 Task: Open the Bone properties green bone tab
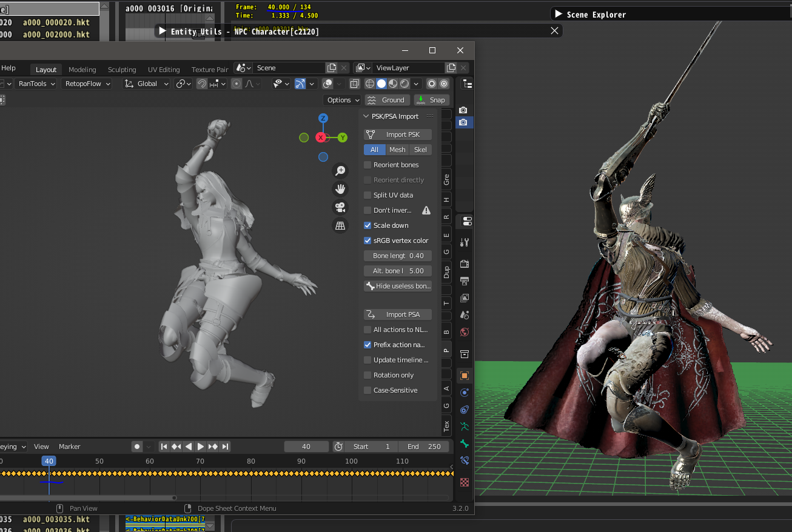coord(465,444)
